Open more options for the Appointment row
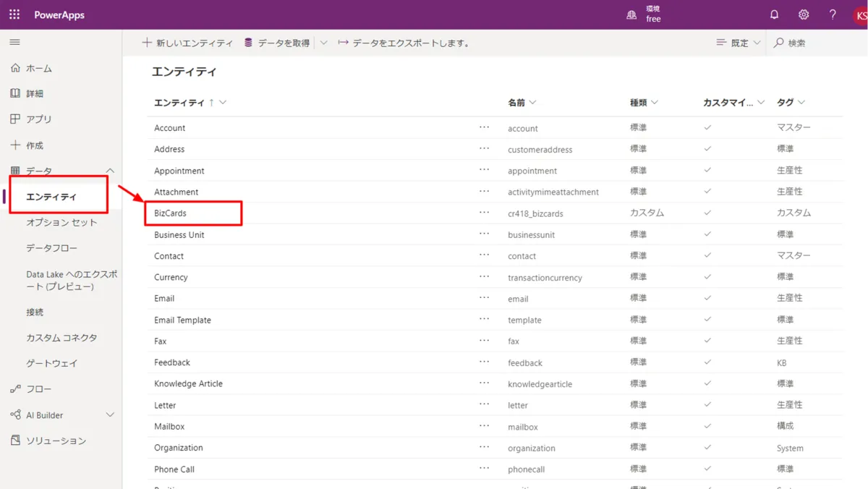 click(x=483, y=171)
